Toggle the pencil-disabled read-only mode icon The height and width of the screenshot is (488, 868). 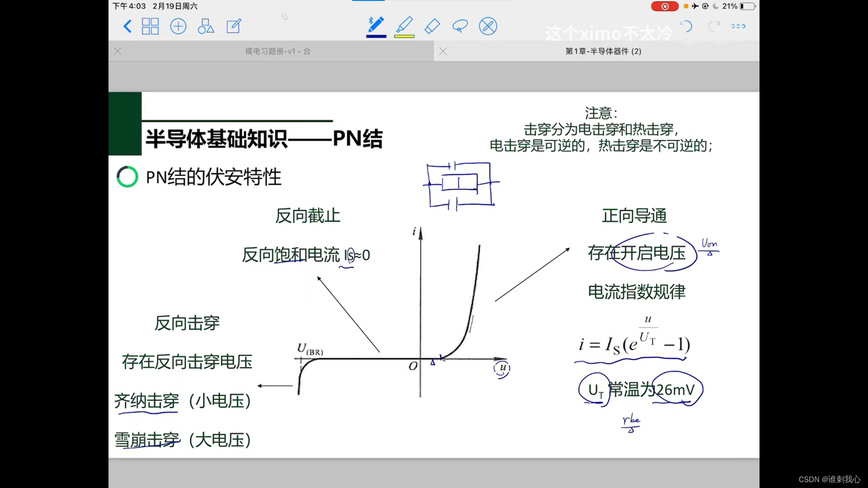click(x=488, y=26)
